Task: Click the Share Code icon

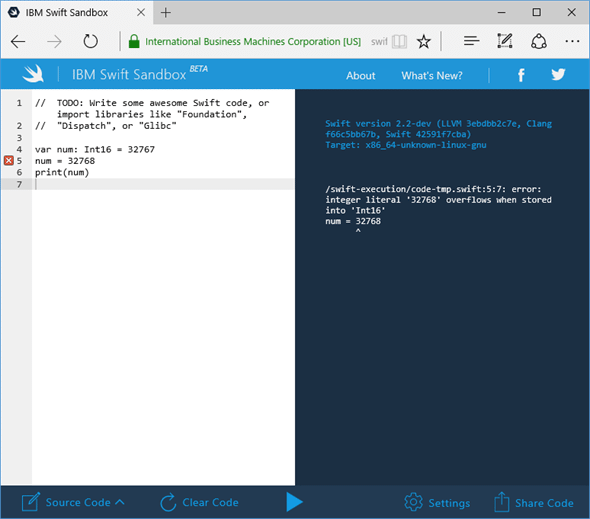Action: coord(502,502)
